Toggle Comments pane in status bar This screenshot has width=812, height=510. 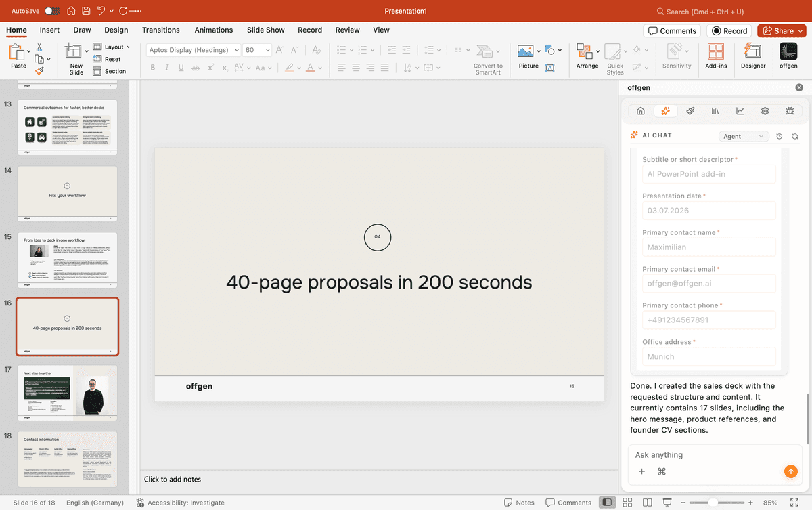pyautogui.click(x=568, y=503)
